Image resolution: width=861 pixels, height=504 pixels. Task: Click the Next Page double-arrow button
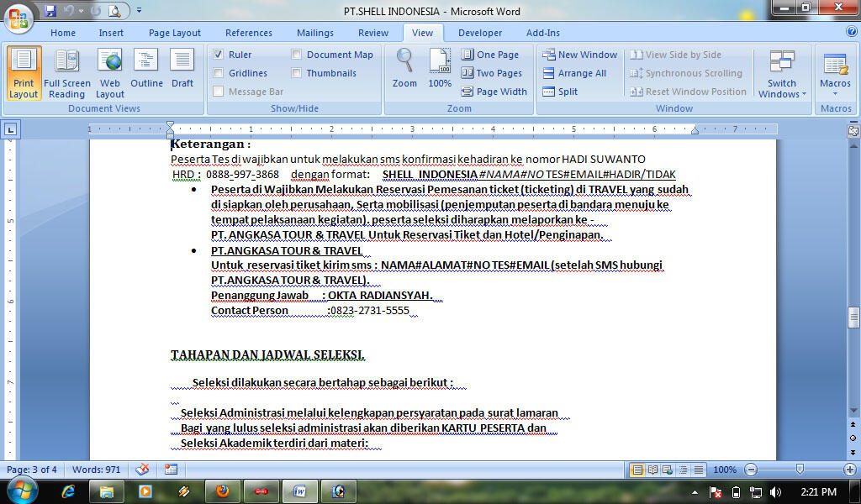pyautogui.click(x=853, y=453)
